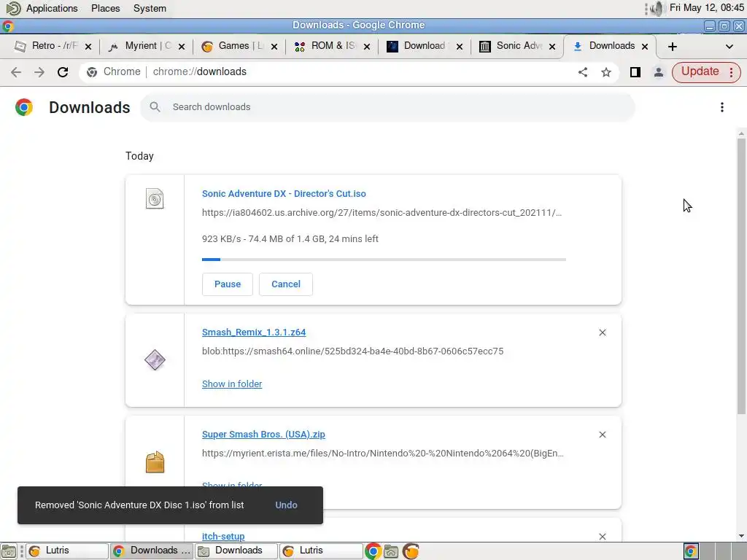Go back using the browser back arrow

[16, 72]
